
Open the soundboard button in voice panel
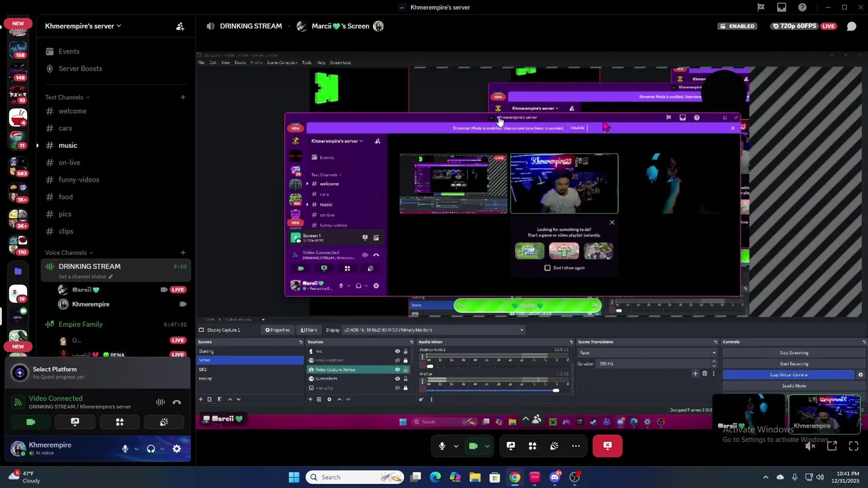164,422
